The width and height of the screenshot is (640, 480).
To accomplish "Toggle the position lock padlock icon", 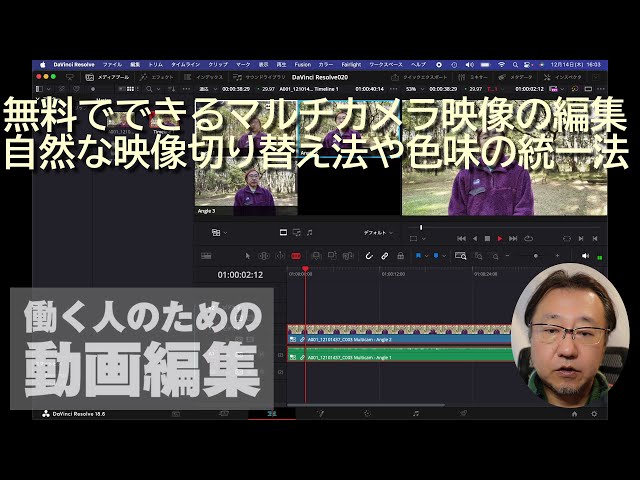I will click(402, 256).
